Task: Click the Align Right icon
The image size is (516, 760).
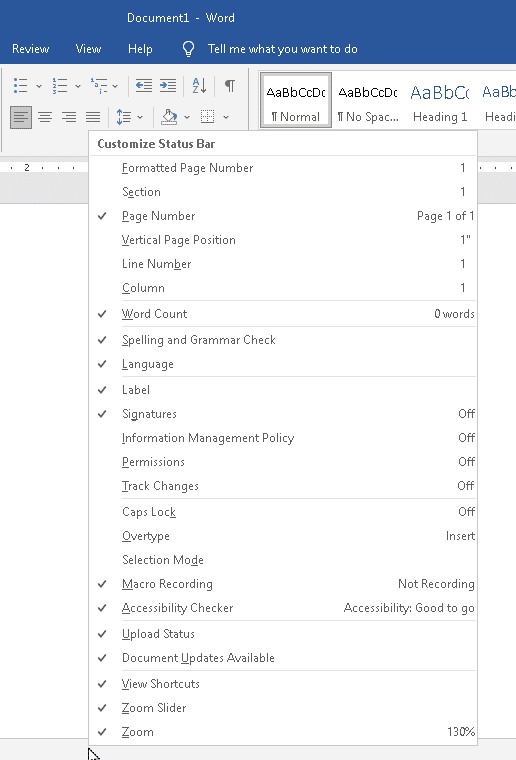Action: click(x=69, y=117)
